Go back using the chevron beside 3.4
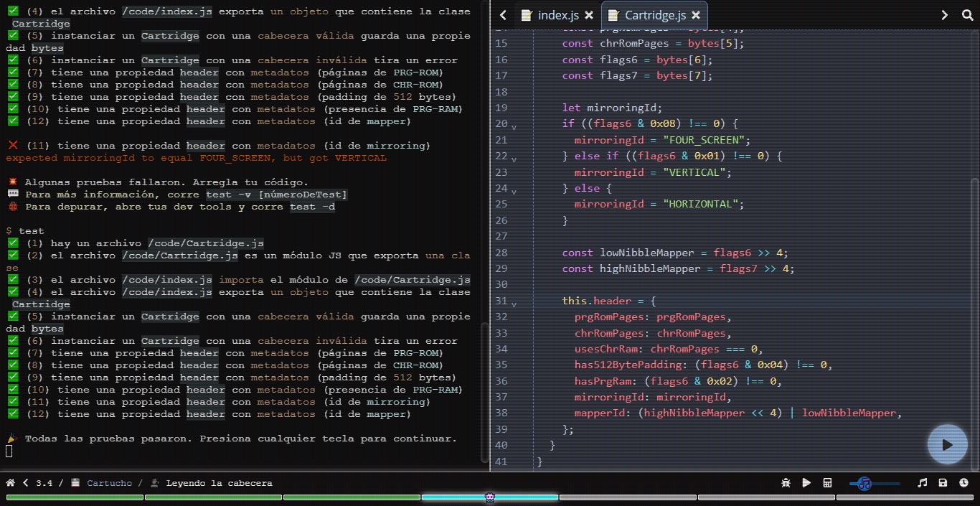 pos(26,483)
